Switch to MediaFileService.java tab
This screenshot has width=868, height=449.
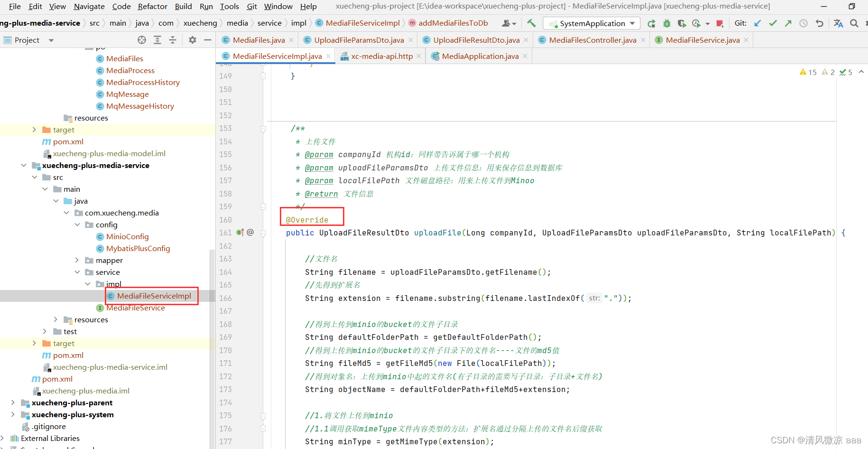[702, 40]
